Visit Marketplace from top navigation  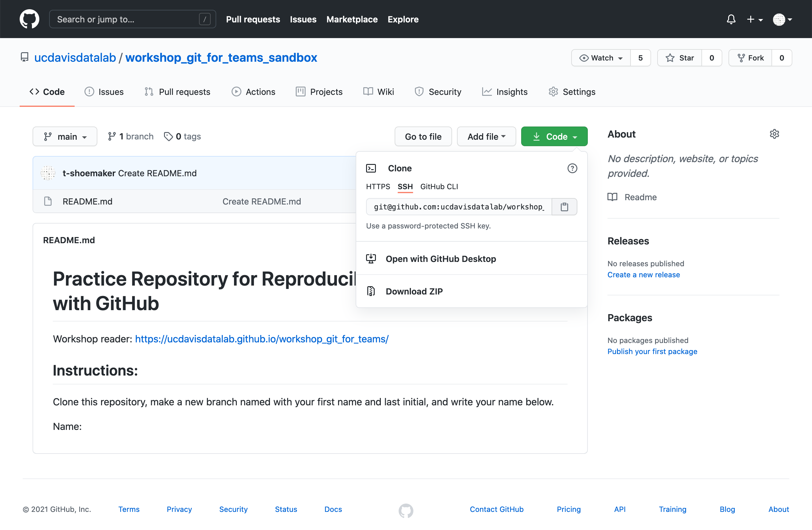point(352,19)
